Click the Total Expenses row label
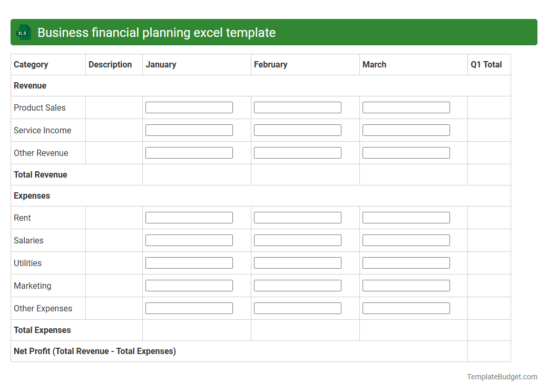The height and width of the screenshot is (392, 548). point(42,330)
